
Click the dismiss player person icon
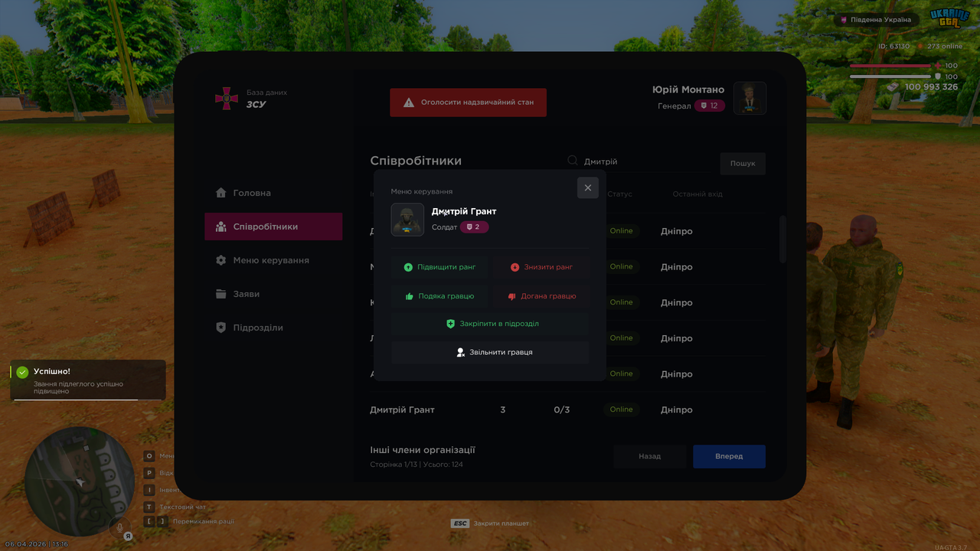[x=460, y=352]
